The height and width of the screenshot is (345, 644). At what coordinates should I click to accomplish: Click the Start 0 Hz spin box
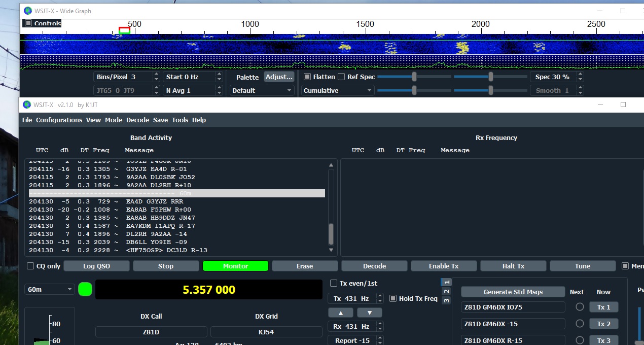click(193, 77)
